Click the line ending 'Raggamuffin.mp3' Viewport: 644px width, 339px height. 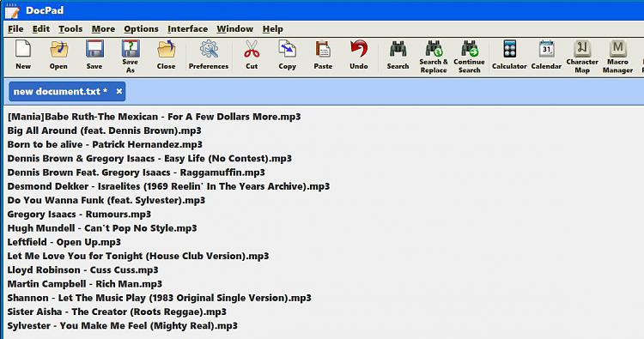click(x=136, y=173)
